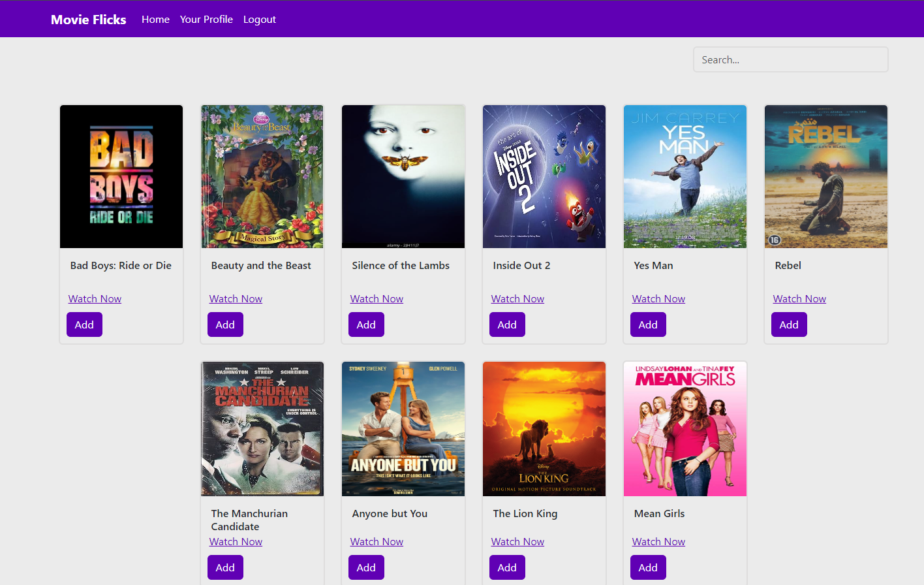Screen dimensions: 924x585
Task: Click the Mean Girls poster
Action: 685,428
